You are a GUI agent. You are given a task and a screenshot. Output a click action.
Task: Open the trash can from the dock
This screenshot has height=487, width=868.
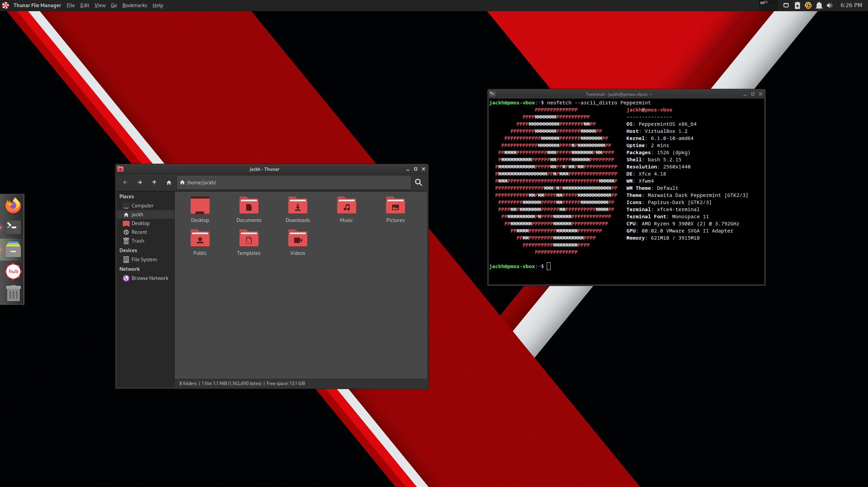[x=13, y=293]
